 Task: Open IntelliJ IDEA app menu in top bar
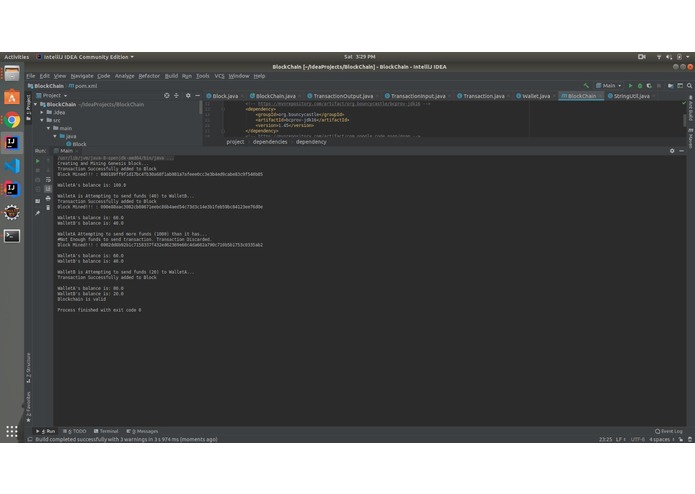pyautogui.click(x=85, y=57)
